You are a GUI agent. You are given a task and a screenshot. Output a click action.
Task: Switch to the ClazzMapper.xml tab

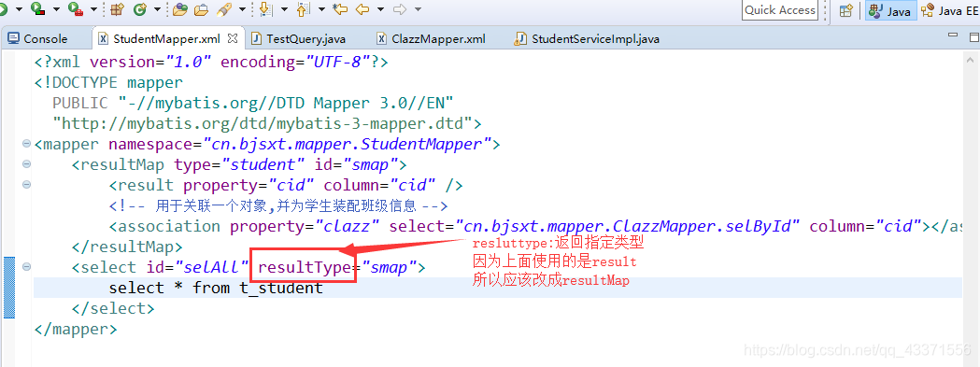click(432, 39)
